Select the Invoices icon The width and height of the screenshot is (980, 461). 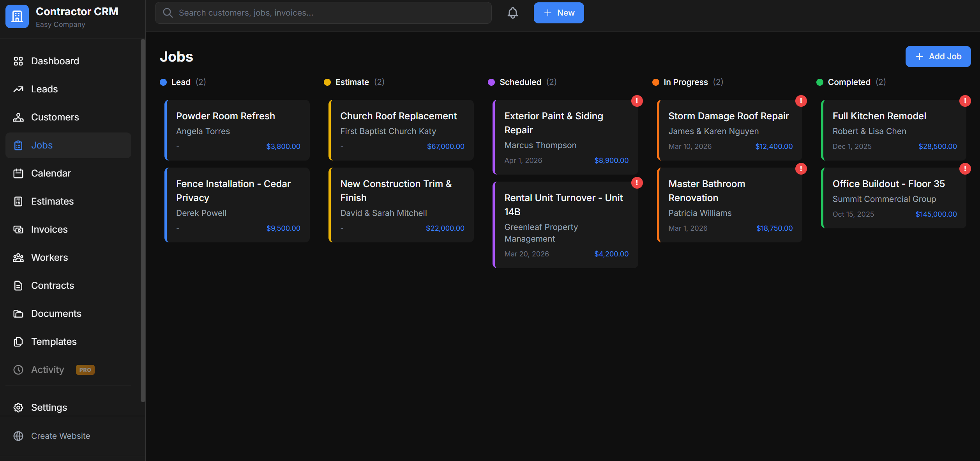click(x=18, y=229)
